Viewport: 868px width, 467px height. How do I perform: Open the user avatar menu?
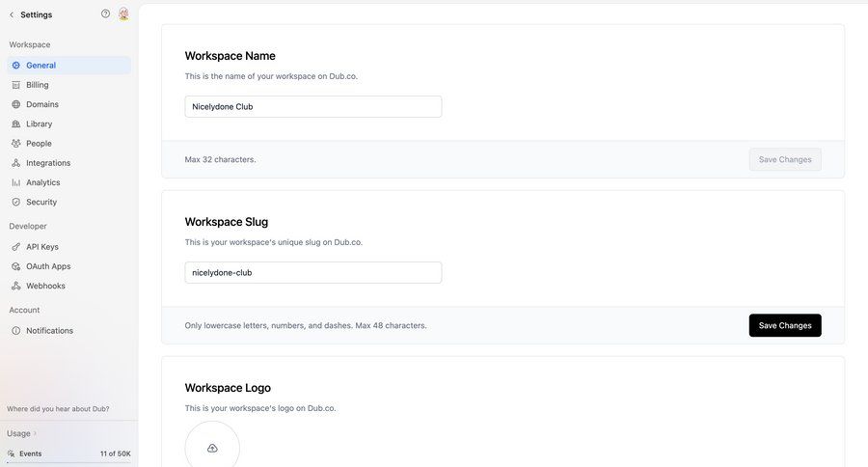click(123, 14)
